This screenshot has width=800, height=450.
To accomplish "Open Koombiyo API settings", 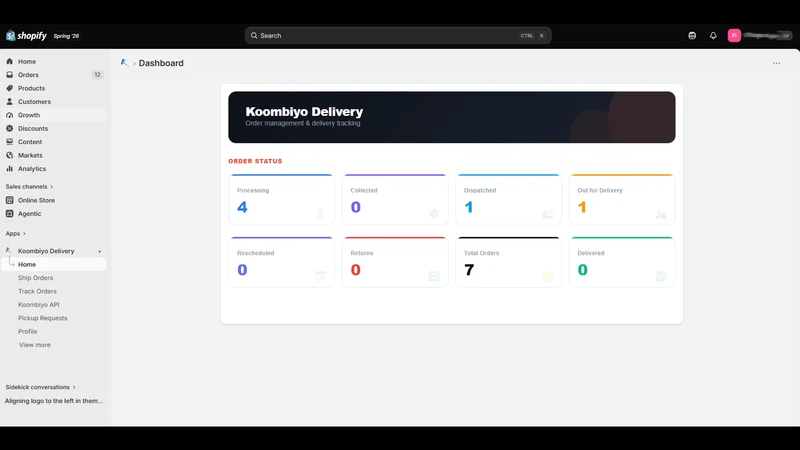I will 38,305.
